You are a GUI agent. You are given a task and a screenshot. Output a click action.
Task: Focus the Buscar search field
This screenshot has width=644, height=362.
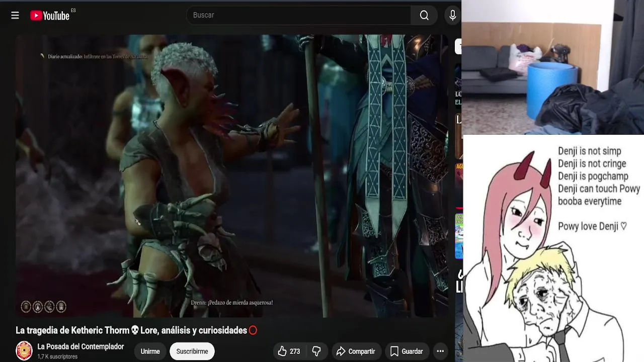(299, 15)
